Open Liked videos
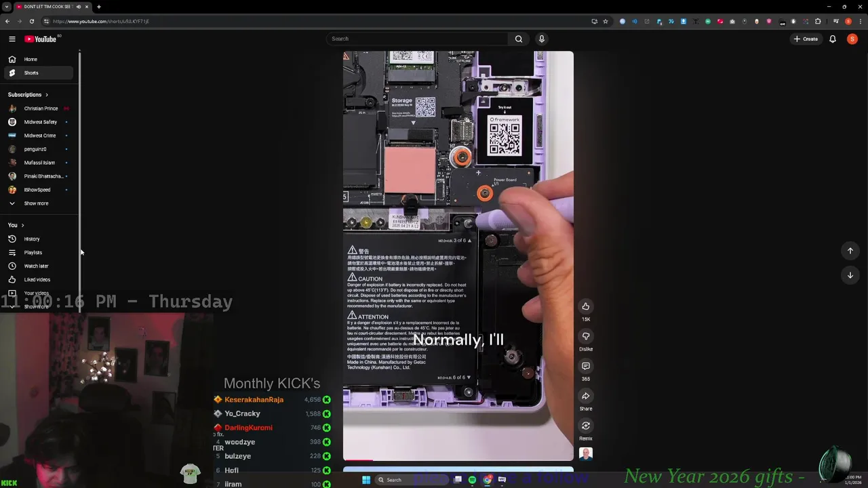 [38, 279]
